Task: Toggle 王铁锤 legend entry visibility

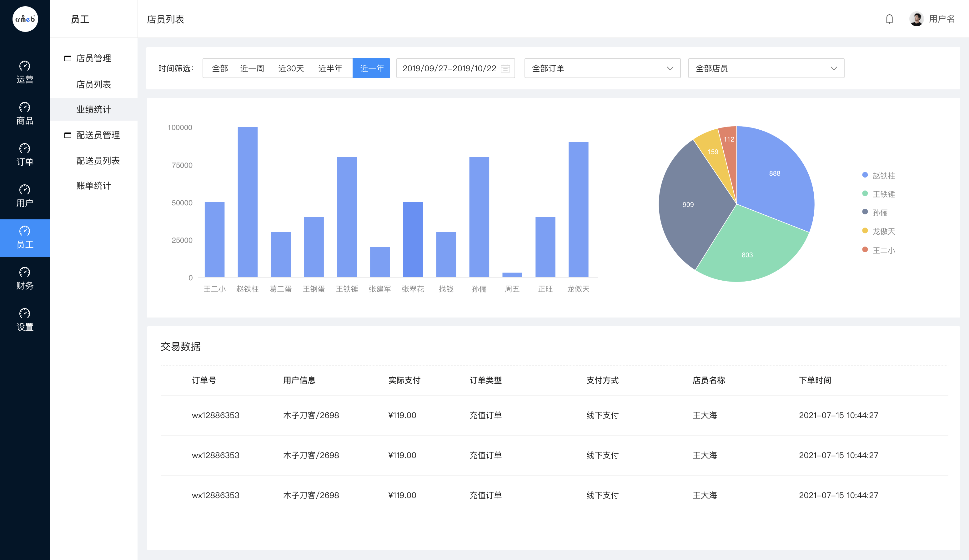Action: pyautogui.click(x=879, y=194)
